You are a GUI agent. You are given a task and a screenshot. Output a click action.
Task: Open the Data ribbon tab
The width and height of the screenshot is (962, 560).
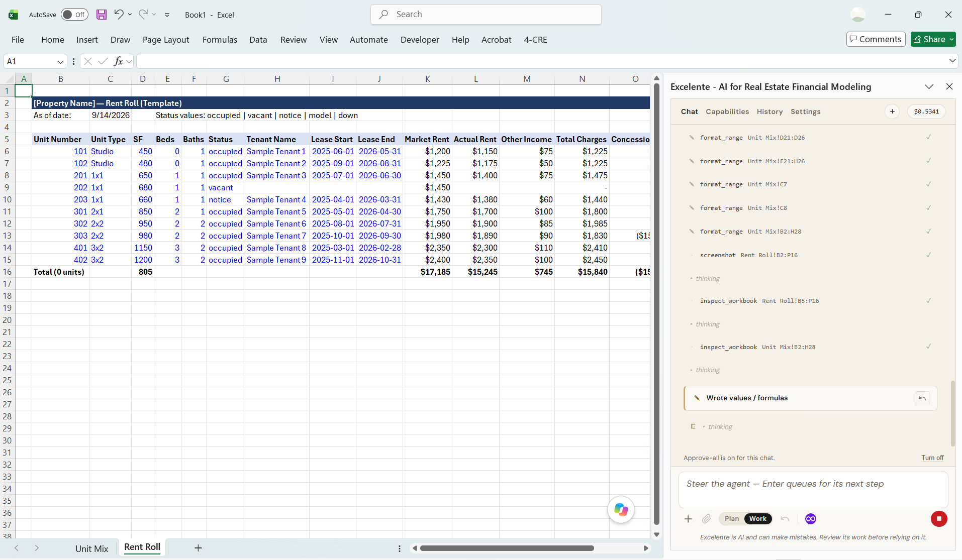[x=258, y=40]
